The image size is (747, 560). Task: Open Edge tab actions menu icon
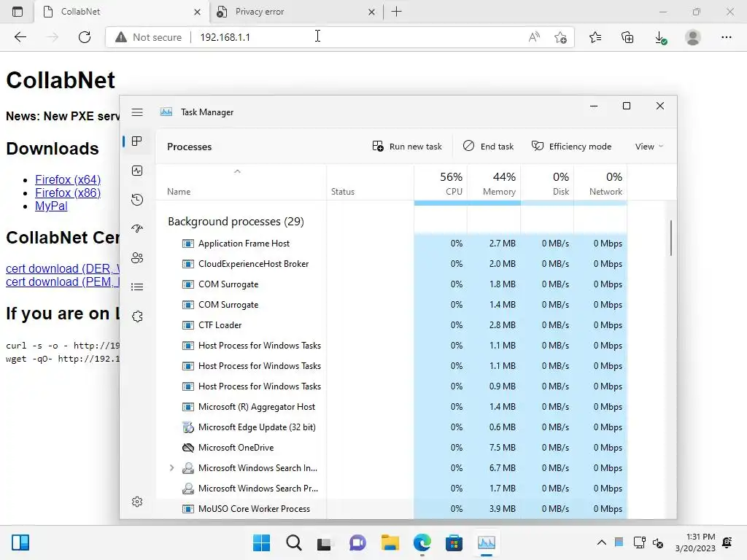[18, 12]
